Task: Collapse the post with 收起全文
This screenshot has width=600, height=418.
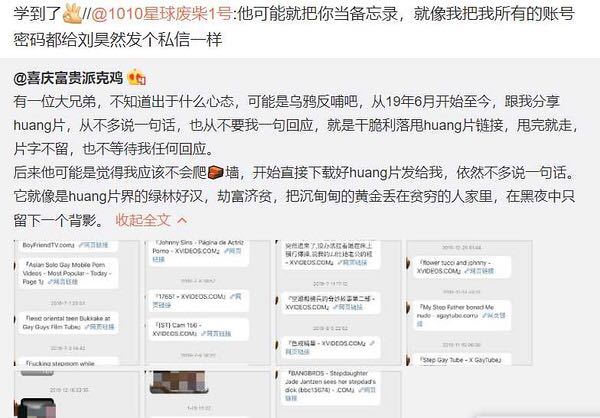Action: pos(143,220)
